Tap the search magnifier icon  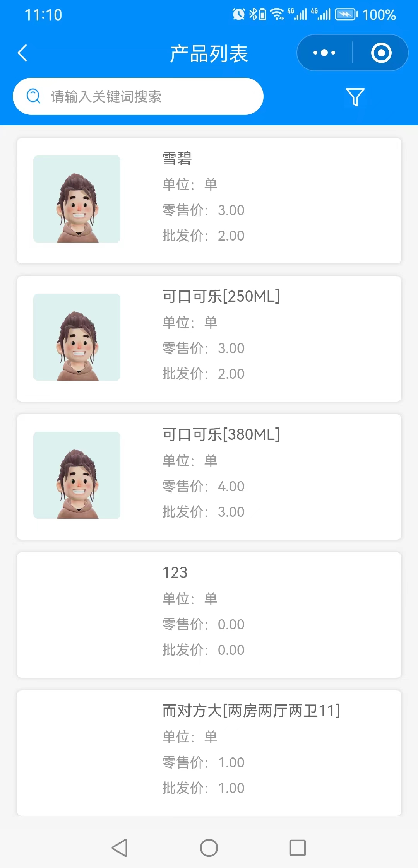pyautogui.click(x=34, y=96)
